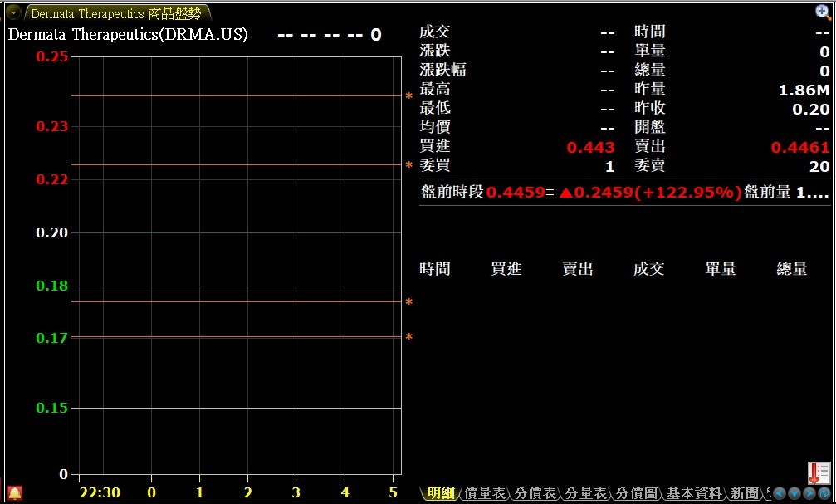Switch to the 分量表 tab
Image resolution: width=836 pixels, height=504 pixels.
[586, 493]
